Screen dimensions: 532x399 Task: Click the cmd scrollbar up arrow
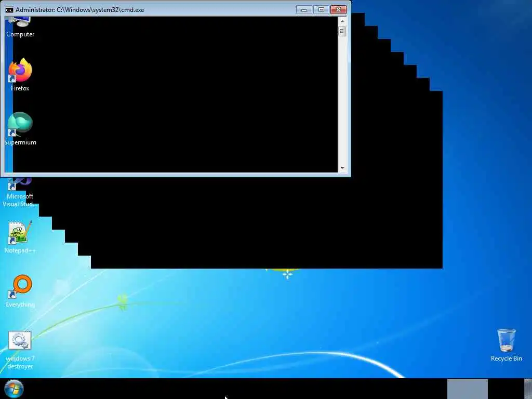[x=342, y=21]
